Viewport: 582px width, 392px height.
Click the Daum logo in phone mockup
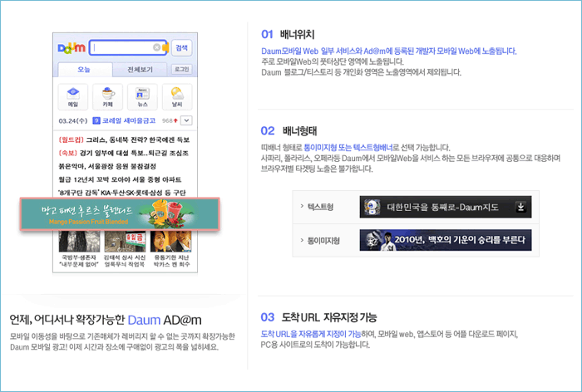[x=72, y=48]
